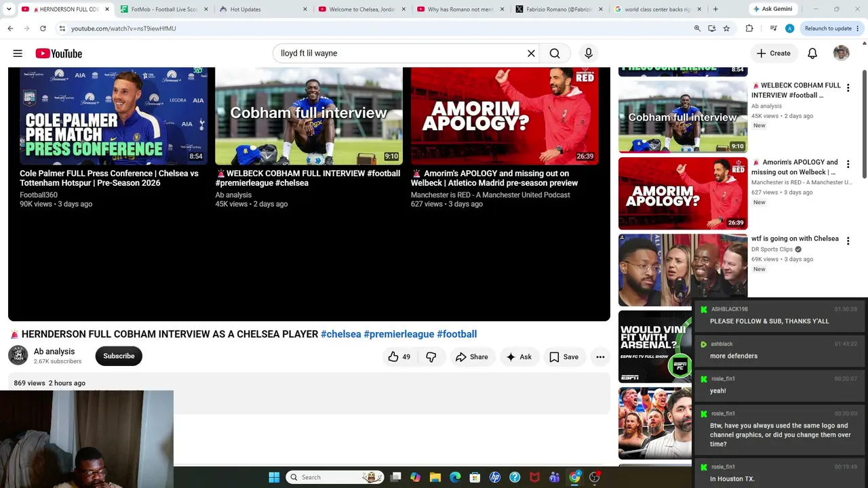Close the Hot Updates tab
This screenshot has width=868, height=488.
304,9
